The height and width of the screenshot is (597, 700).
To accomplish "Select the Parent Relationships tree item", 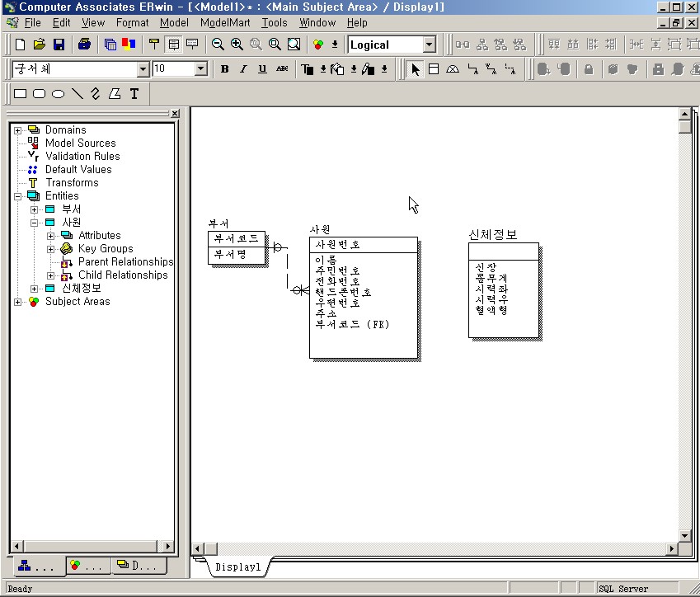I will pos(125,261).
